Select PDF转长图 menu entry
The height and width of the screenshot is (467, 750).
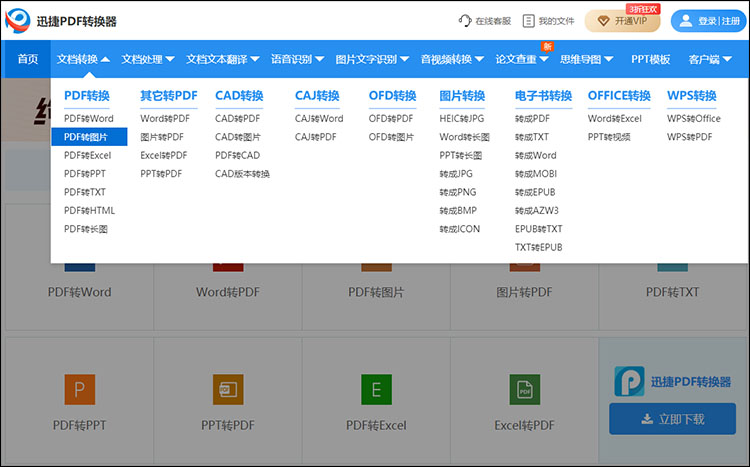86,229
